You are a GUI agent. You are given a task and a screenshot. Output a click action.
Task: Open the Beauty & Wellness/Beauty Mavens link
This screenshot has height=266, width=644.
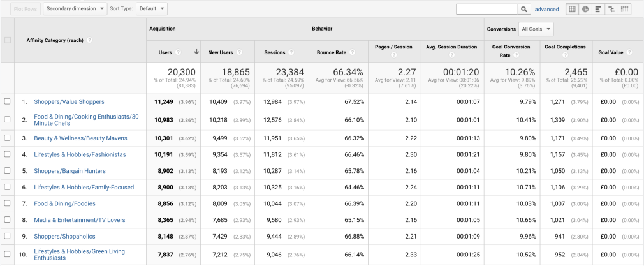(80, 138)
